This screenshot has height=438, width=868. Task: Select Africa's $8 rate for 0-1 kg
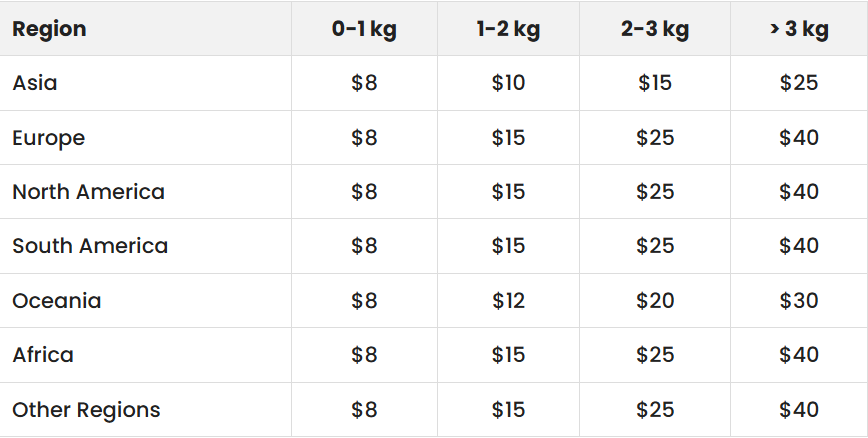click(364, 355)
